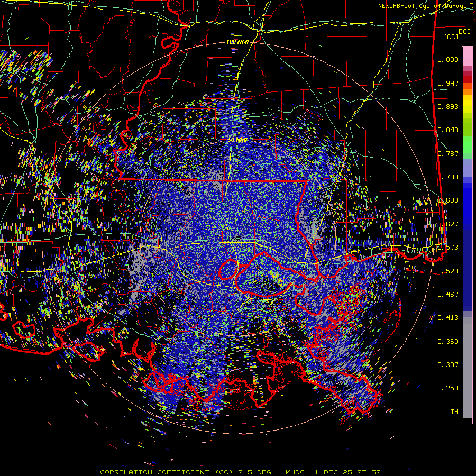The width and height of the screenshot is (476, 476).
Task: Click the TH threshold label
Action: (x=454, y=412)
